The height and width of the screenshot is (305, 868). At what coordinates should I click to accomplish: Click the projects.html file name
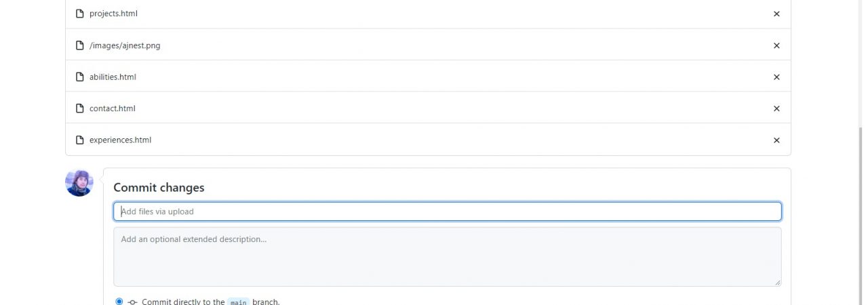114,14
